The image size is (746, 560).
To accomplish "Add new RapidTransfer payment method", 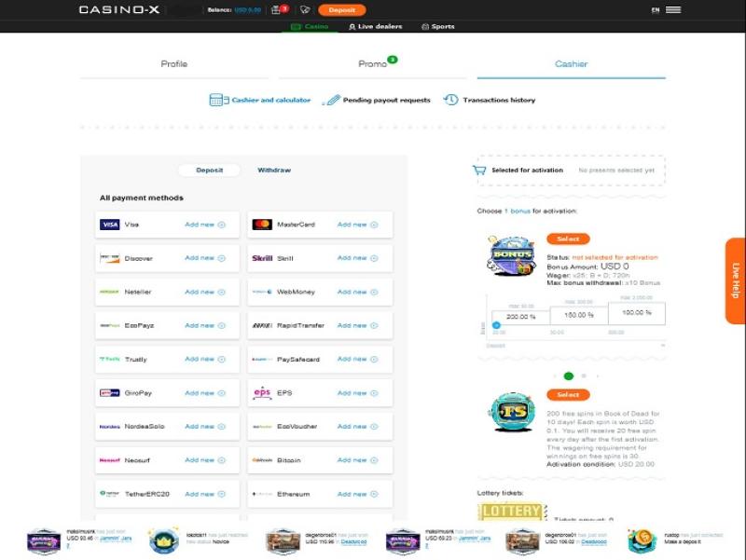I will [x=357, y=325].
